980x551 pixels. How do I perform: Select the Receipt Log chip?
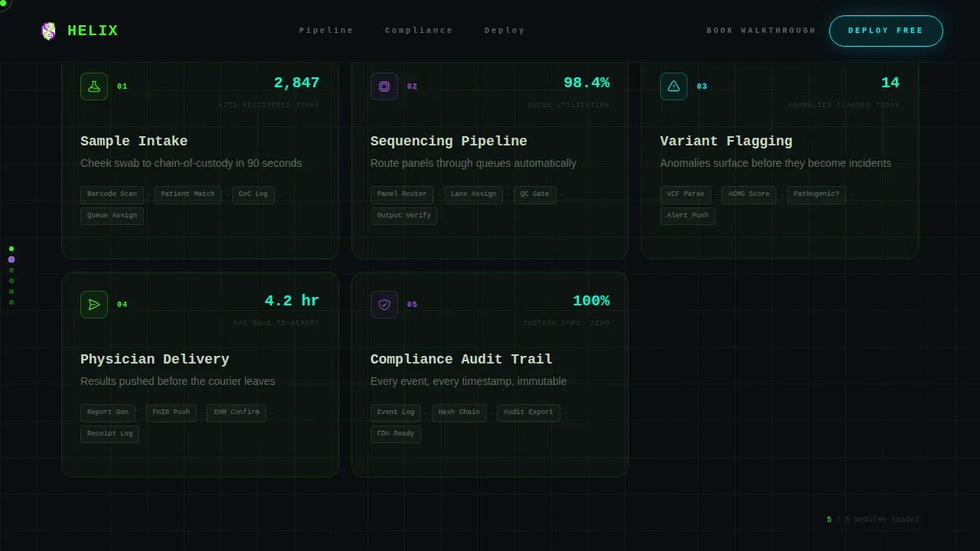pos(109,434)
